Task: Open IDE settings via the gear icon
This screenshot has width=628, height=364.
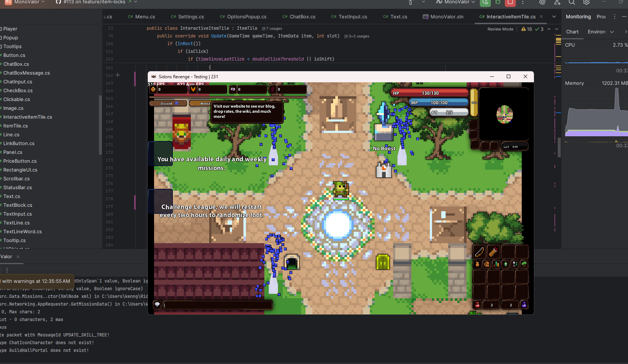Action: 586,3
